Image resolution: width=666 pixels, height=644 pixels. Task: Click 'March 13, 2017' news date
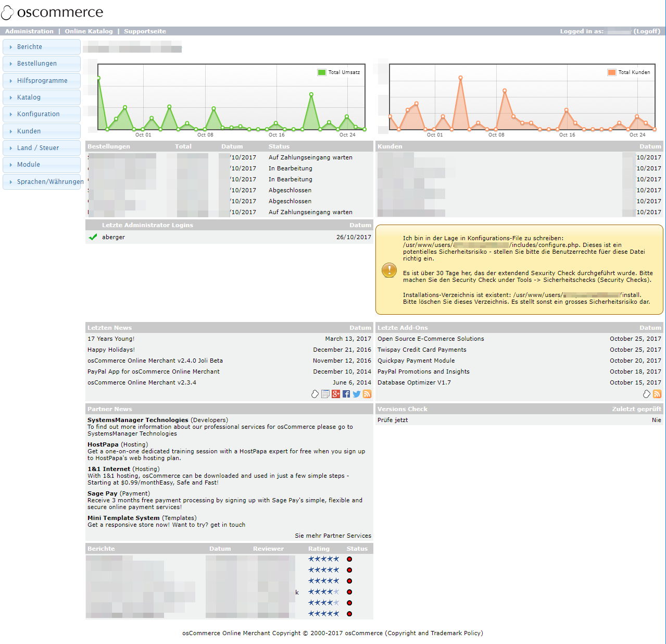[348, 339]
